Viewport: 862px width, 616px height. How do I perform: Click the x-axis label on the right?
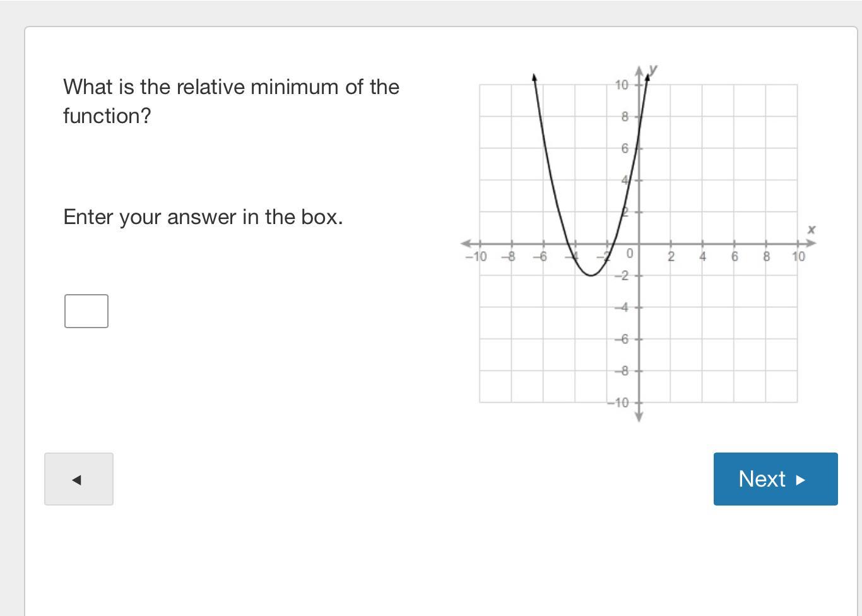click(812, 230)
